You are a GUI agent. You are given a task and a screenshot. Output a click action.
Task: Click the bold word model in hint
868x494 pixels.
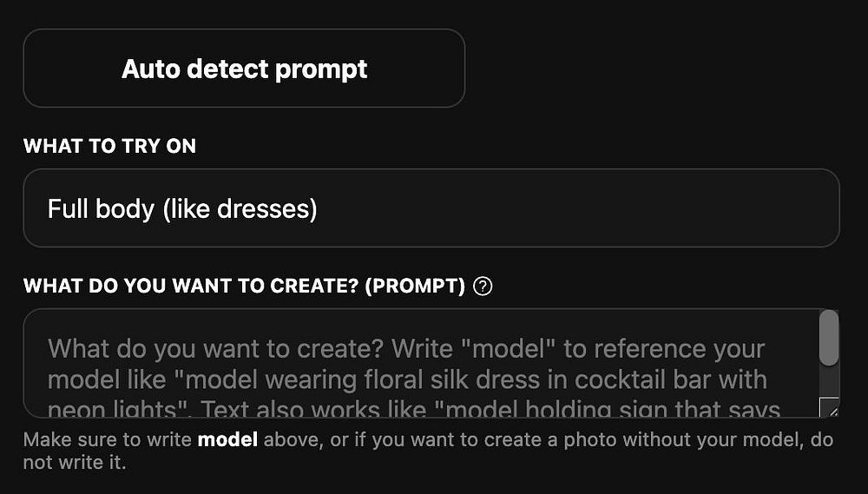227,439
